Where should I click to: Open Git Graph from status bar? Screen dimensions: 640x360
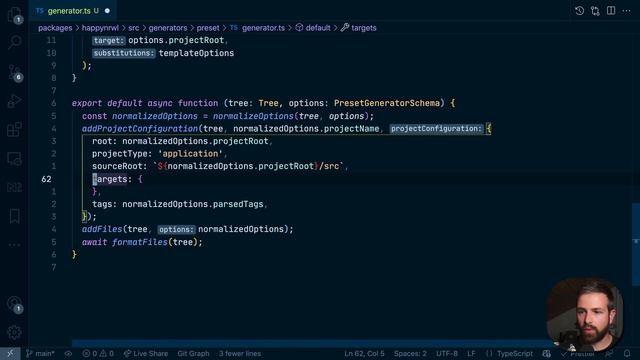click(193, 353)
